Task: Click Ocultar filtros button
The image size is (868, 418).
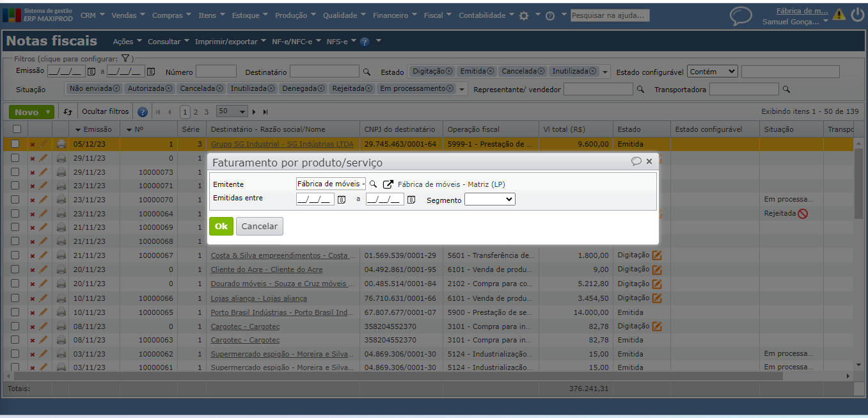Action: click(x=106, y=111)
